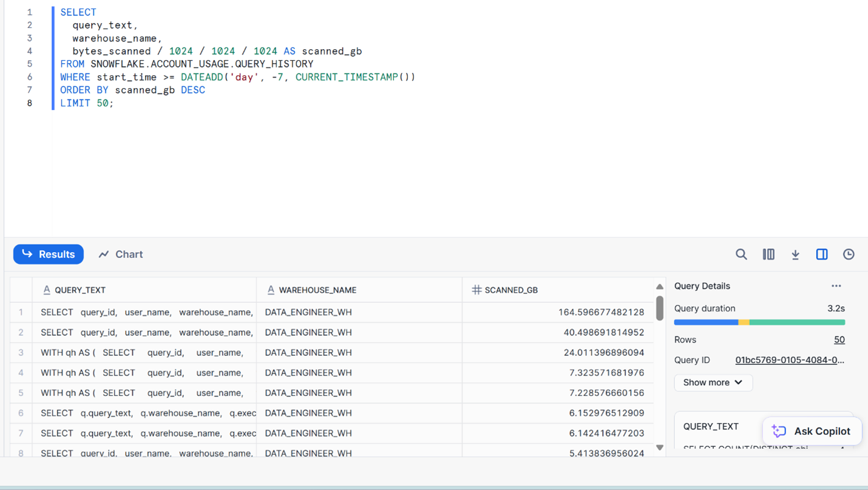Click the Rows count 50 link
Viewport: 868px width, 490px height.
839,340
